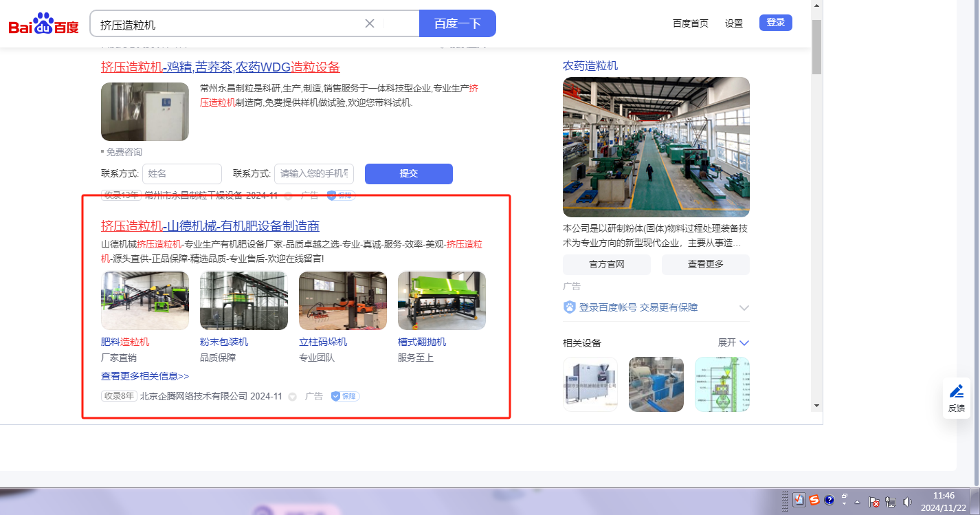Clear the search box with the X icon
Image resolution: width=980 pixels, height=515 pixels.
tap(370, 23)
